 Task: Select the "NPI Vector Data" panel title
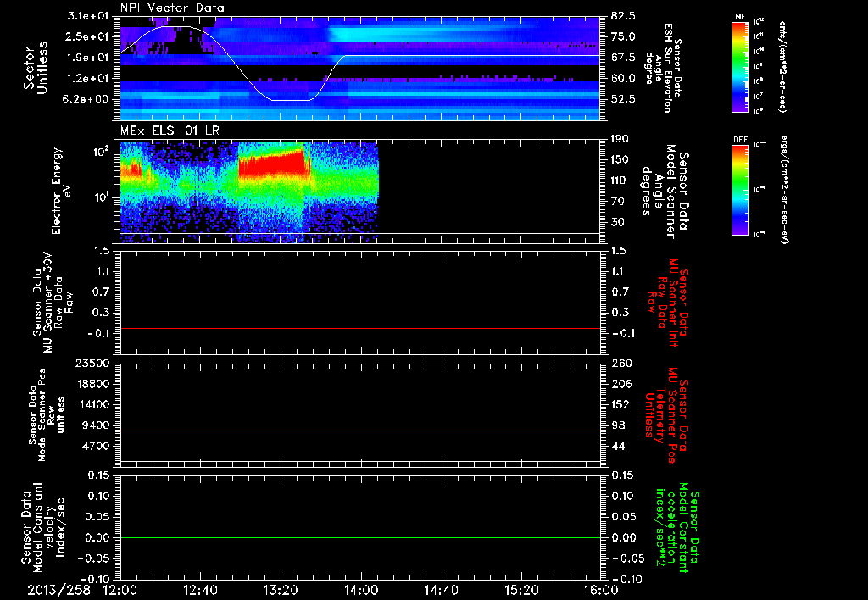pos(172,8)
